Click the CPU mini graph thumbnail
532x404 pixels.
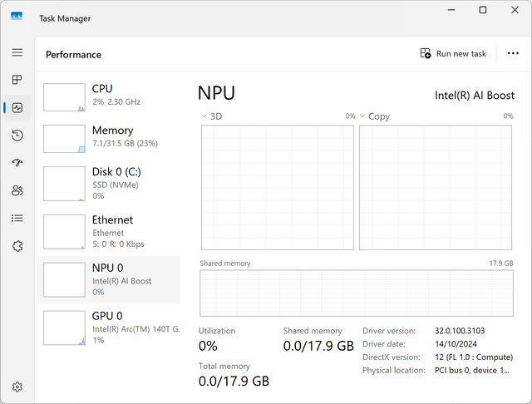click(64, 97)
